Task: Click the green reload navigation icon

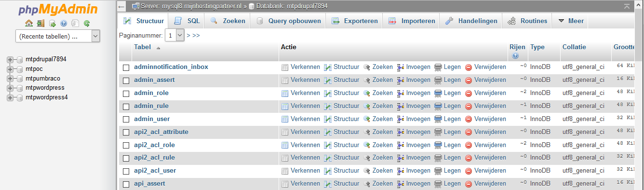Action: click(87, 23)
